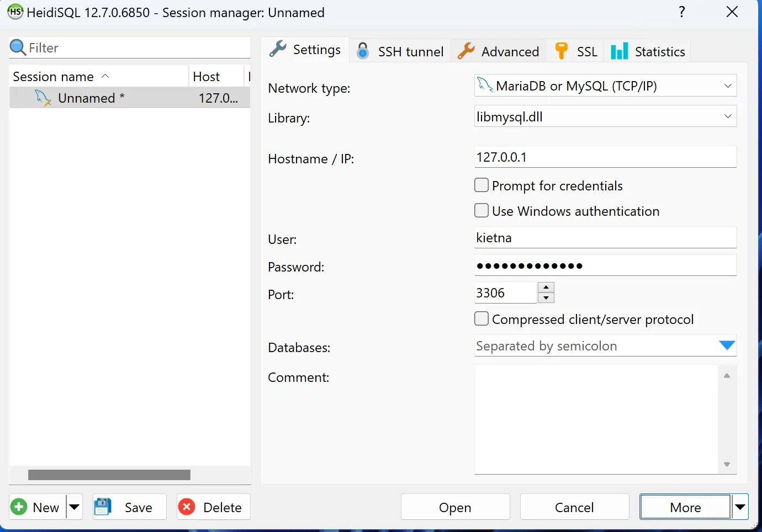Screen dimensions: 762x532
Task: Switch to the Settings tab
Action: click(305, 50)
